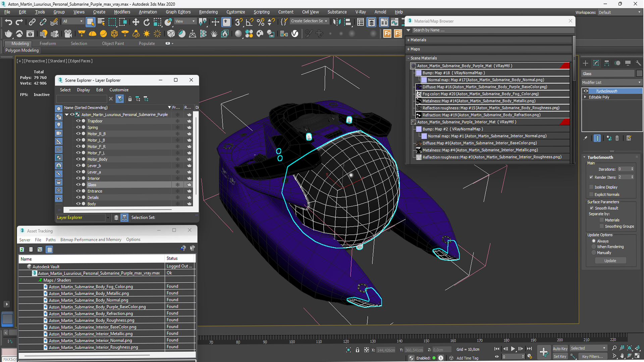Uncheck the Render Iters checkbox

[x=591, y=177]
